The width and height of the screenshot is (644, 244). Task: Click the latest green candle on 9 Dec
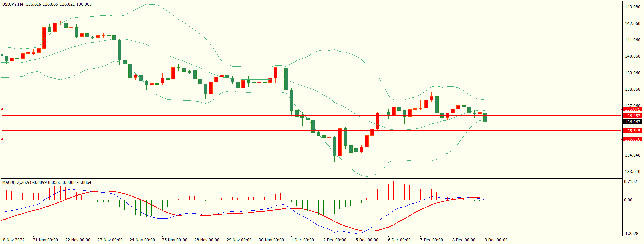485,117
